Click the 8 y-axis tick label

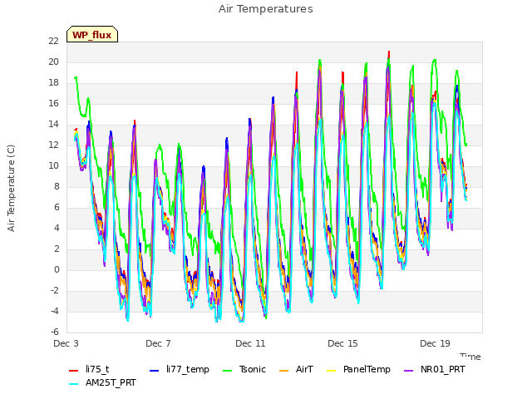(57, 186)
